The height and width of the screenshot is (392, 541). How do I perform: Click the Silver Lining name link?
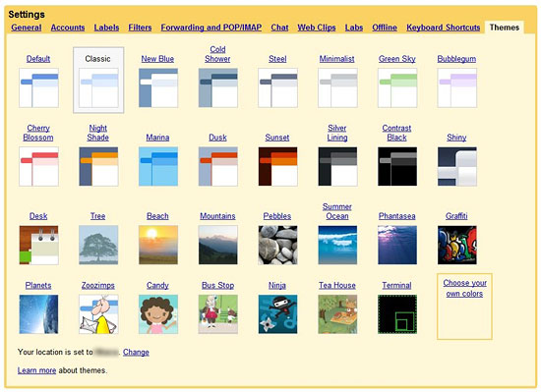point(337,133)
